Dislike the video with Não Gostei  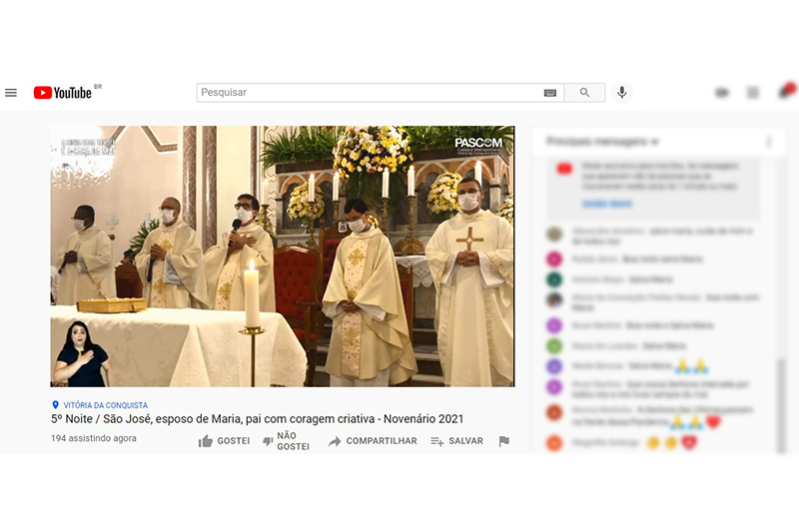coord(286,441)
